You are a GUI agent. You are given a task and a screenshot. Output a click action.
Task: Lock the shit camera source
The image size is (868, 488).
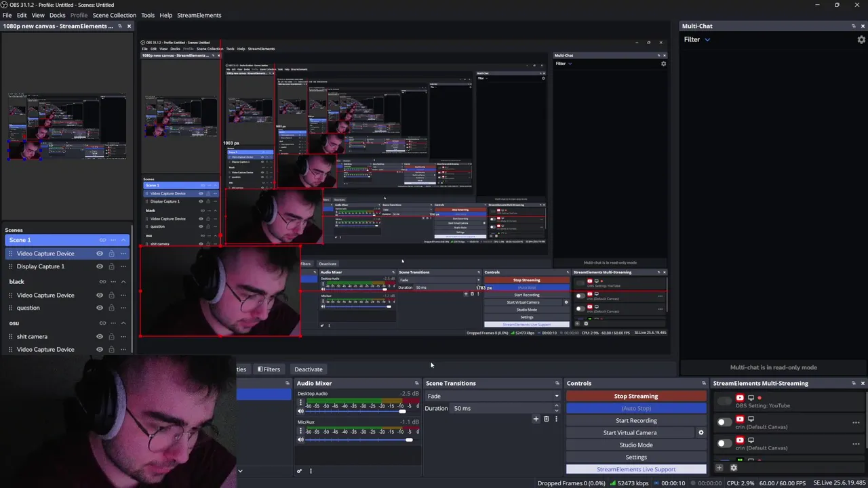[111, 337]
